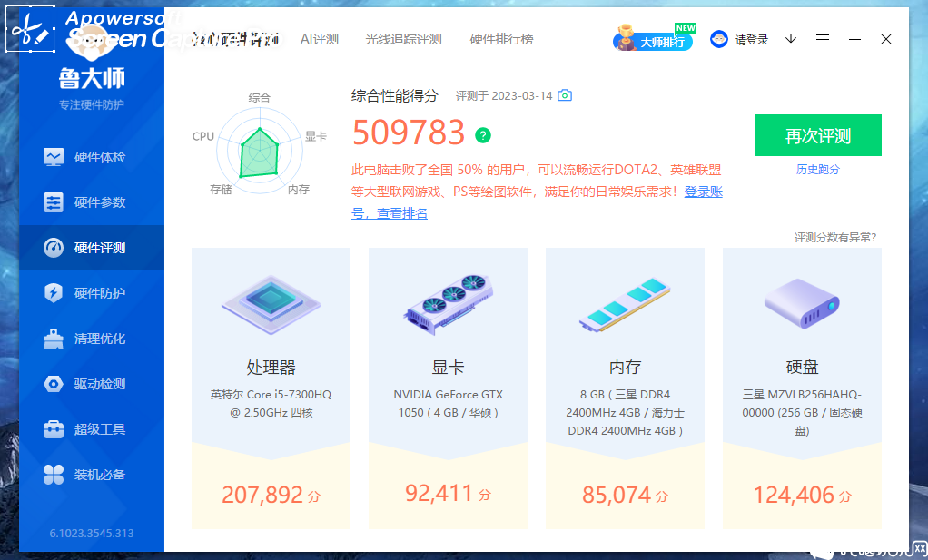Click the 评测于 2023-03-14 date

[504, 96]
